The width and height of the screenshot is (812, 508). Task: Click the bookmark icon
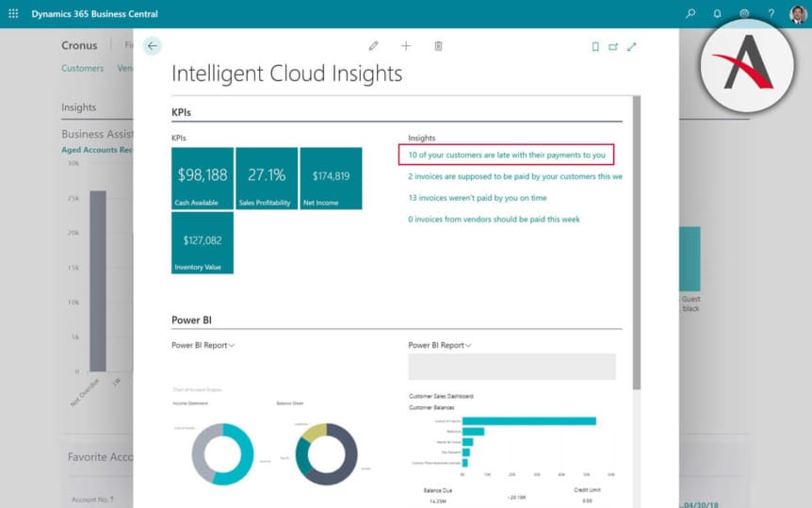coord(595,47)
